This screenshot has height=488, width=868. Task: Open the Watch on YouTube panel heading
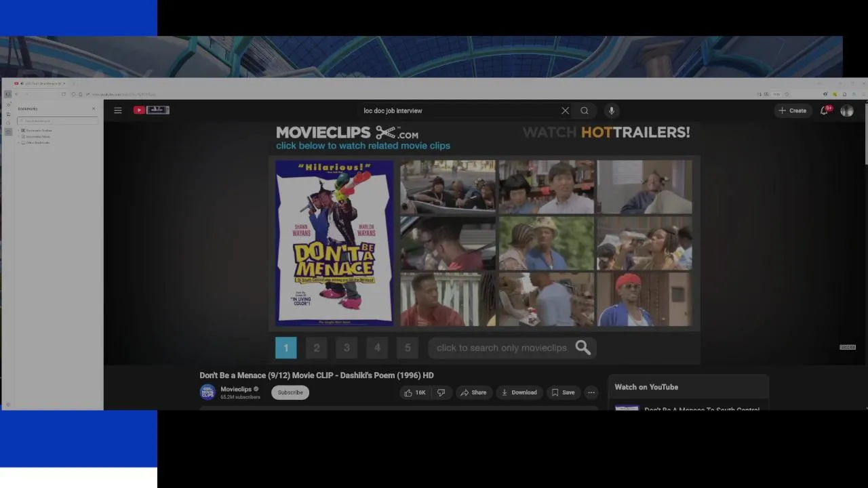[x=646, y=387]
